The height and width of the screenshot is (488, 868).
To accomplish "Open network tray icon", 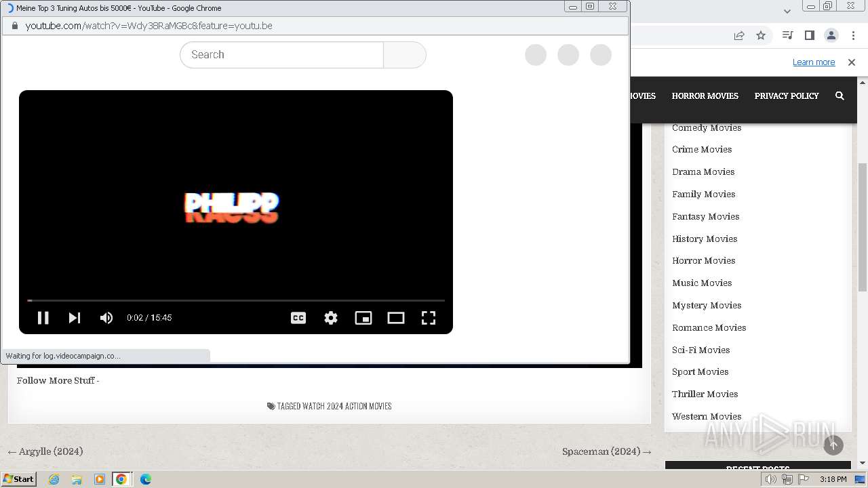I will tap(787, 479).
